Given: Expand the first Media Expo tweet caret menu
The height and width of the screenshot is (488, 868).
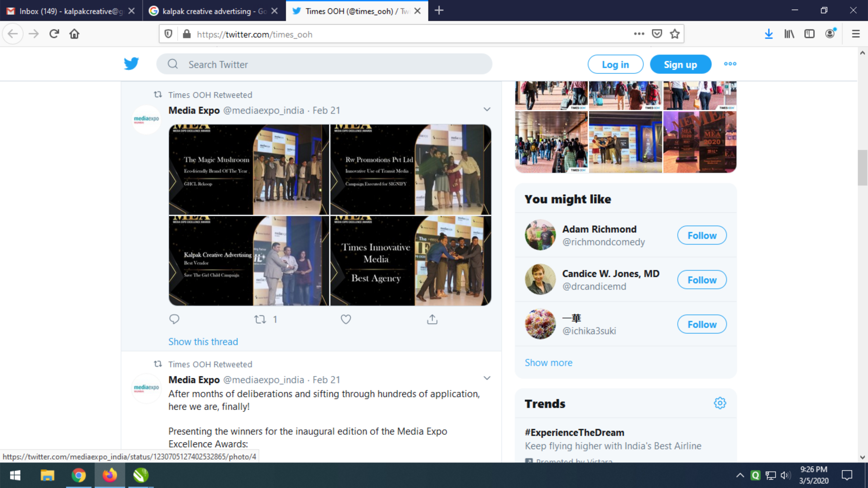Looking at the screenshot, I should tap(487, 109).
